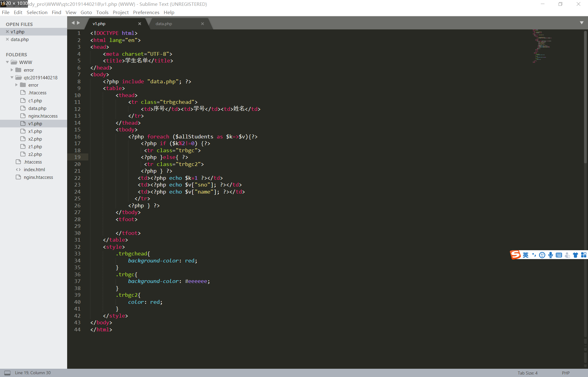This screenshot has width=588, height=377.
Task: Open Sogou skin shirt icon
Action: tap(575, 255)
